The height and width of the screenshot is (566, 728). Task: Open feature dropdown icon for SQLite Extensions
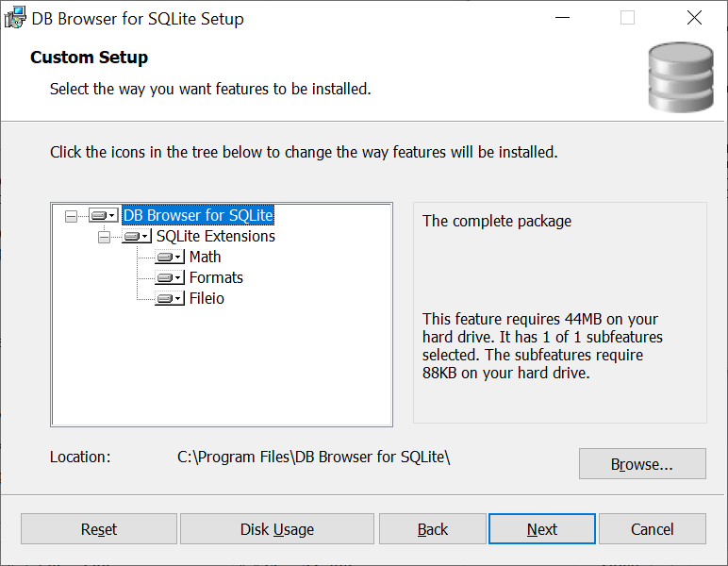(x=137, y=237)
